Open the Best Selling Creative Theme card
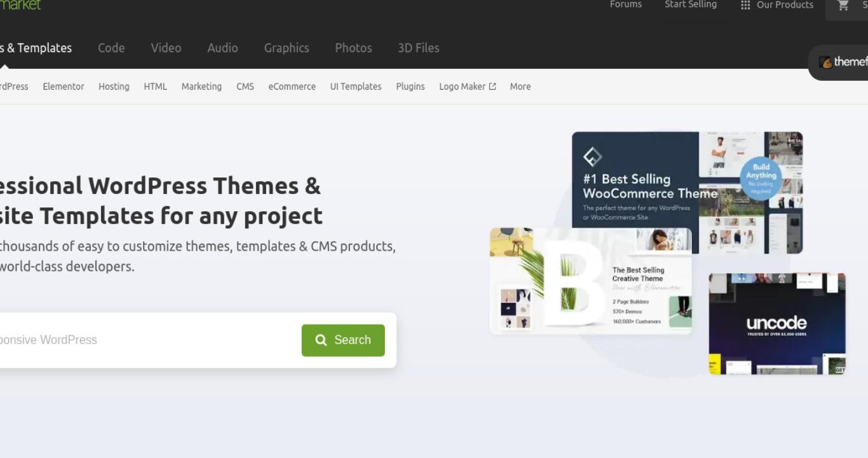The image size is (868, 458). click(590, 281)
